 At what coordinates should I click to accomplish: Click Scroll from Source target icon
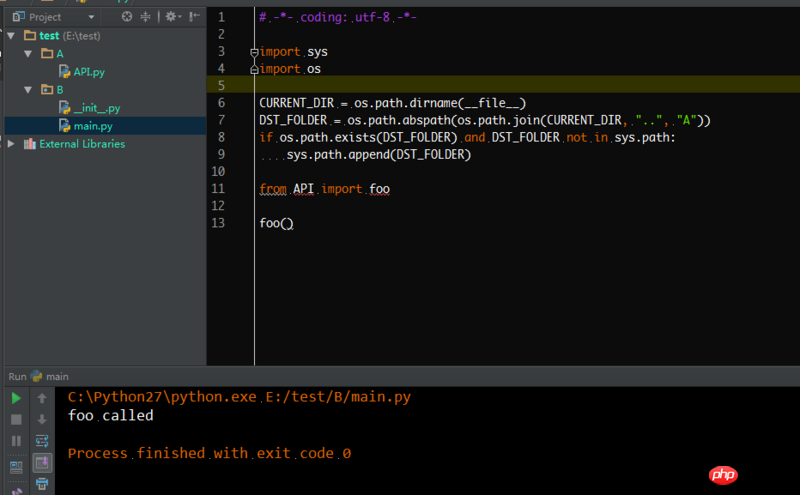point(126,17)
